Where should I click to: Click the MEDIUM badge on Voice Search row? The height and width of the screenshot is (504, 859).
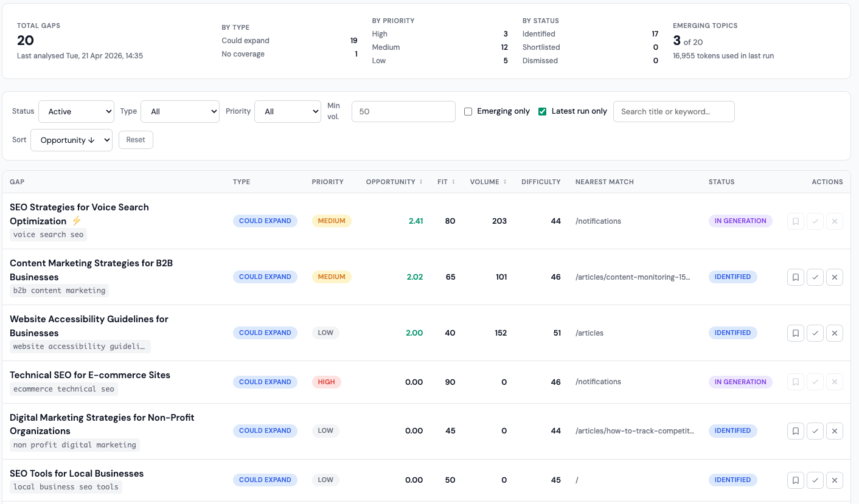click(x=332, y=221)
